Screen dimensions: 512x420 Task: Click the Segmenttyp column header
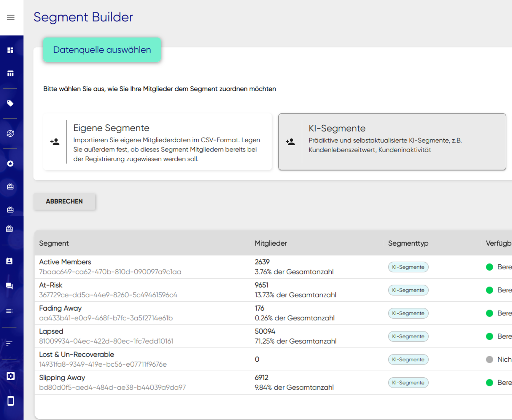408,243
